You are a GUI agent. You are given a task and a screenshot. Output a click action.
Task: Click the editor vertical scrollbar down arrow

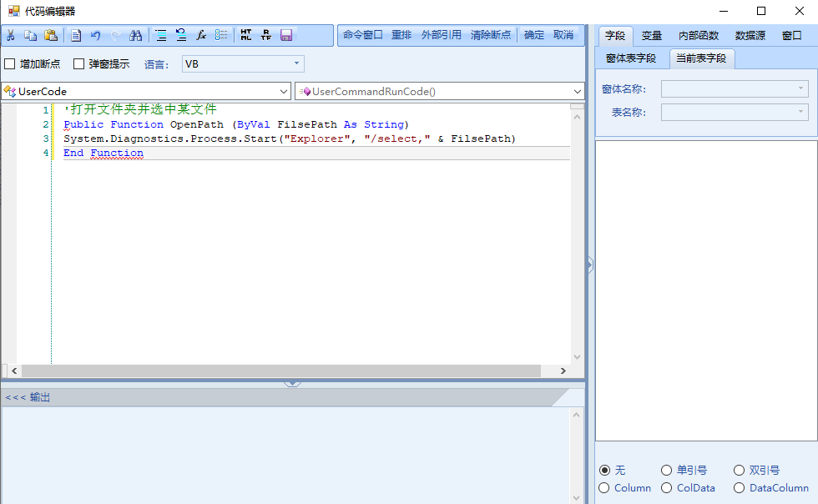577,357
